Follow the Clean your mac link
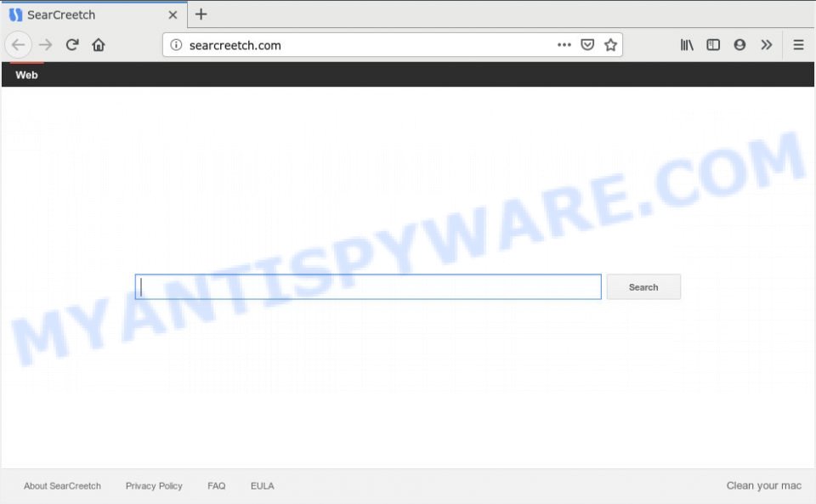Viewport: 816px width, 504px height. coord(764,486)
